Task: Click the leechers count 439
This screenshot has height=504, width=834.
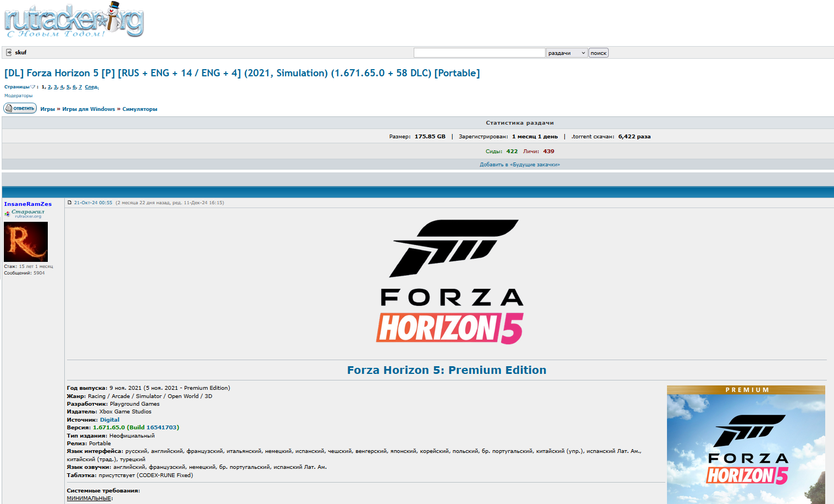Action: (x=549, y=152)
